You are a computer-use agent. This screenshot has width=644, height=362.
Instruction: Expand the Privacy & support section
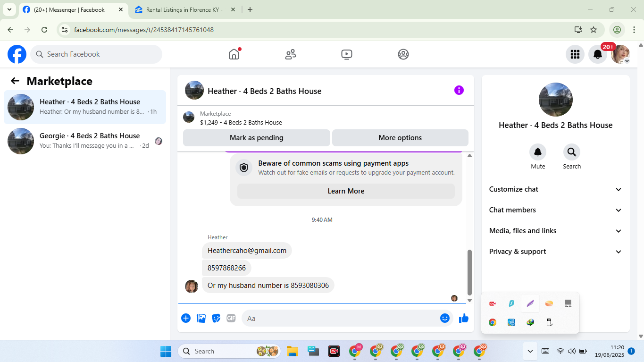pos(556,252)
